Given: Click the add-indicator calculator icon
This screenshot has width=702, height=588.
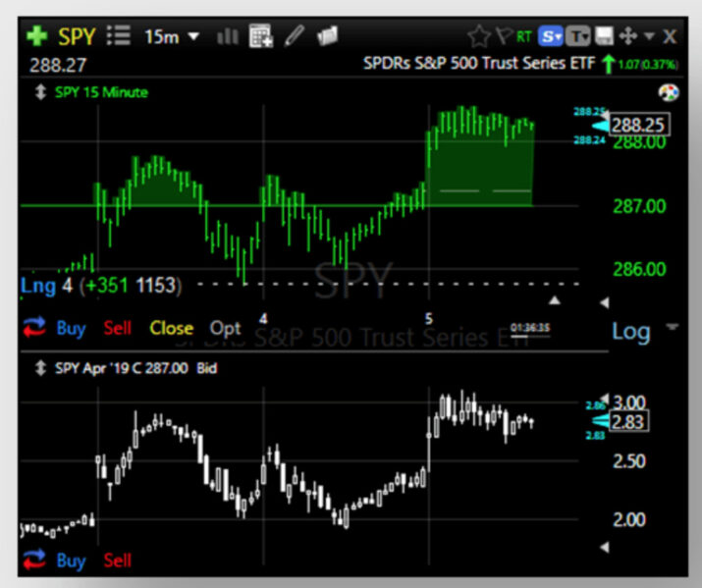Looking at the screenshot, I should tap(261, 35).
